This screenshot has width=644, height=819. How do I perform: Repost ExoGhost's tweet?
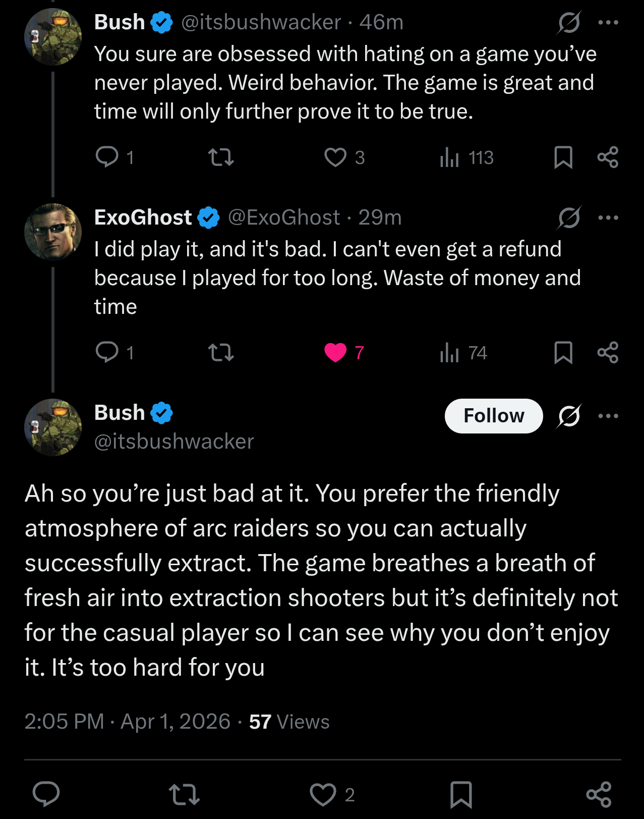click(x=221, y=352)
